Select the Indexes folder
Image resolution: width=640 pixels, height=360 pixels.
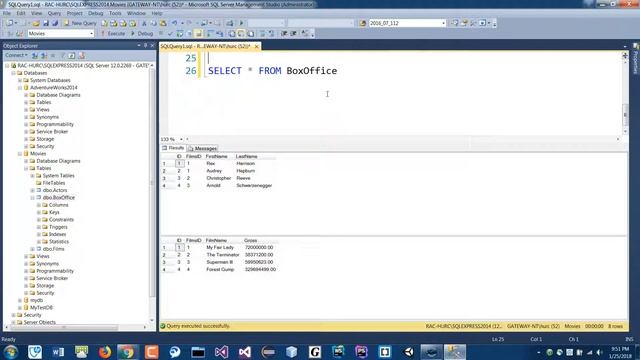click(x=57, y=234)
